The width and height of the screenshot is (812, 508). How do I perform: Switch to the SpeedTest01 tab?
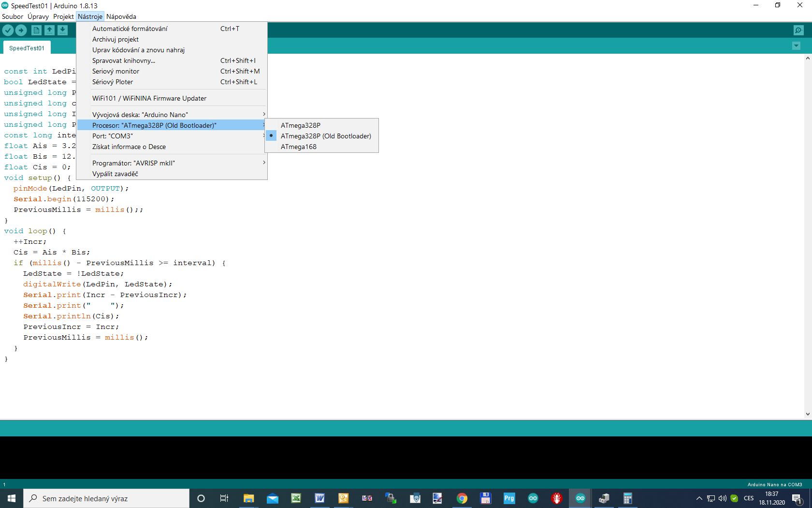27,48
